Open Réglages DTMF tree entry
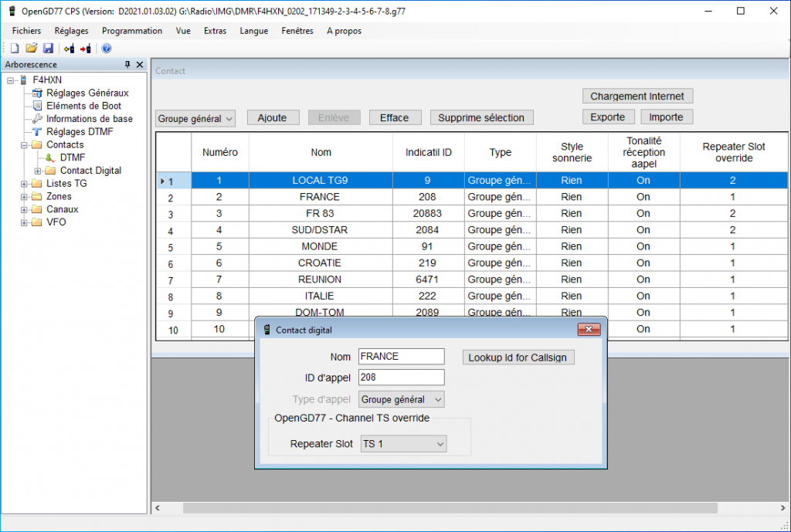Viewport: 791px width, 532px height. [x=80, y=131]
